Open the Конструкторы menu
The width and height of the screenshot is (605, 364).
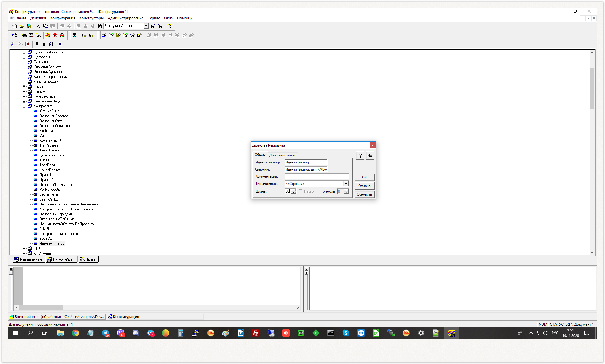pos(91,18)
